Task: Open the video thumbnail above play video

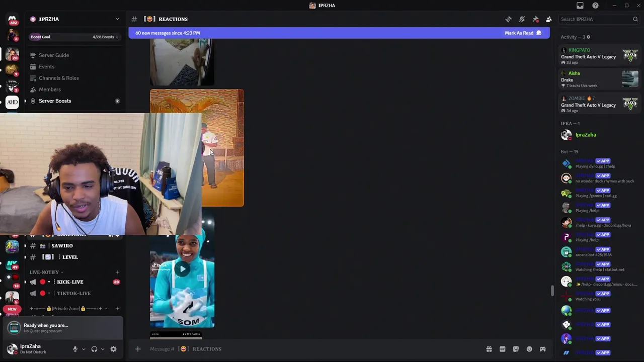Action: (x=197, y=148)
